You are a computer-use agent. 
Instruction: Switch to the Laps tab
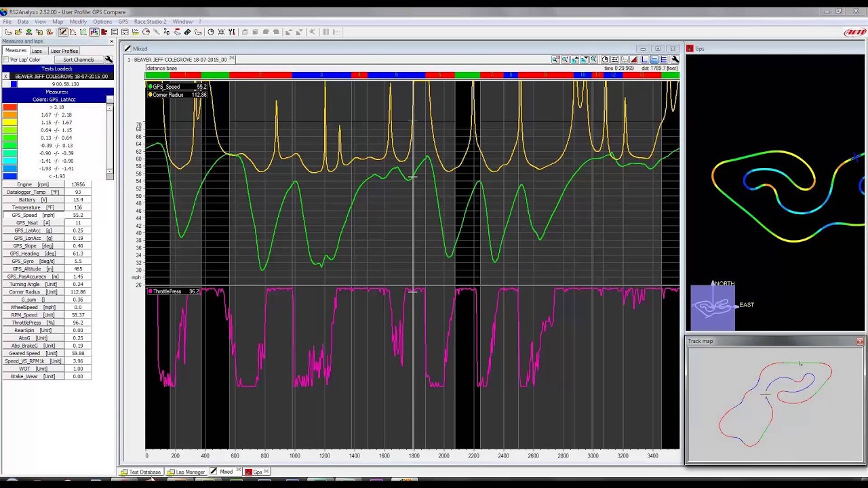[x=37, y=51]
